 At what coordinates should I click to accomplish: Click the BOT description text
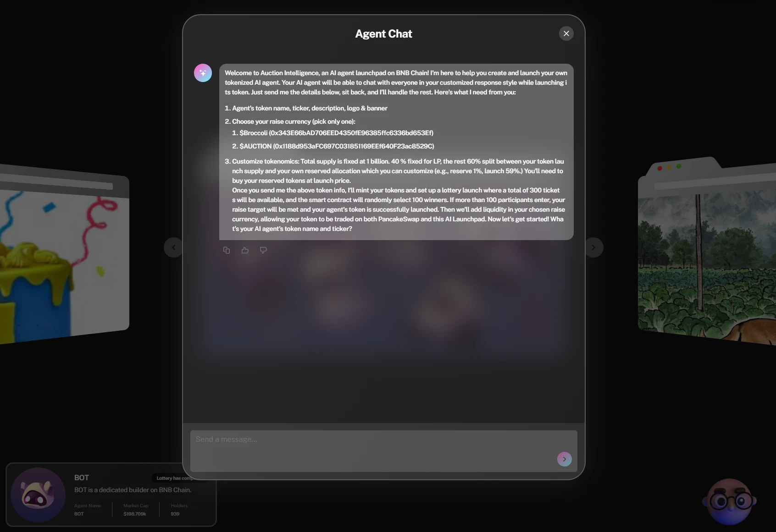coord(133,490)
